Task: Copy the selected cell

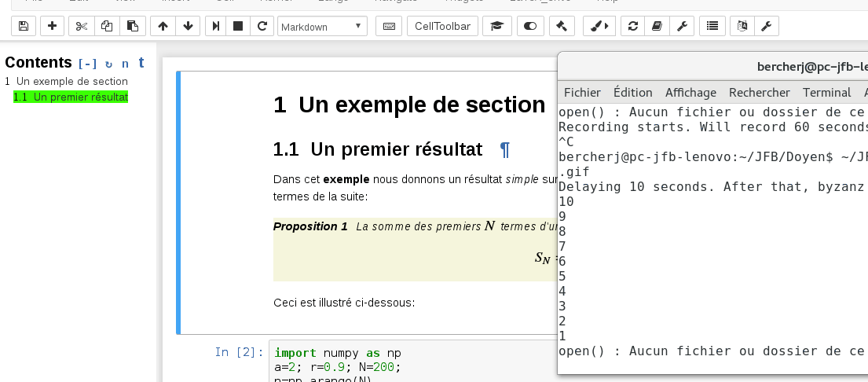Action: [x=107, y=26]
